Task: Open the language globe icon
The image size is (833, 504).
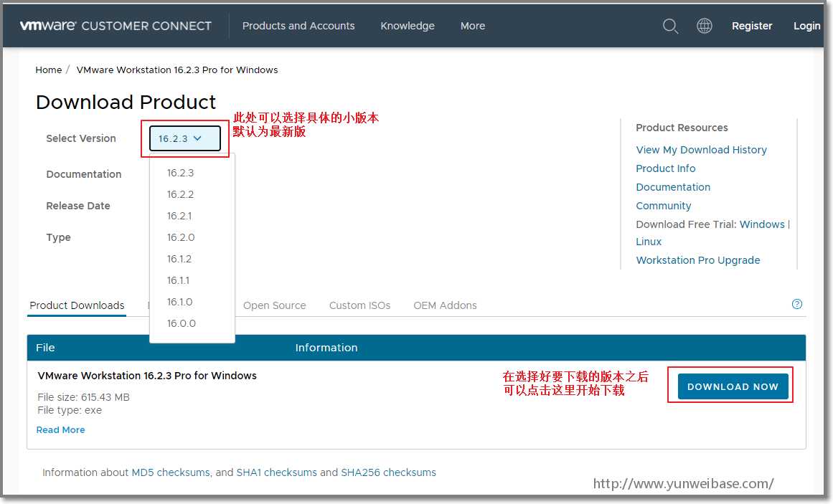Action: point(705,26)
